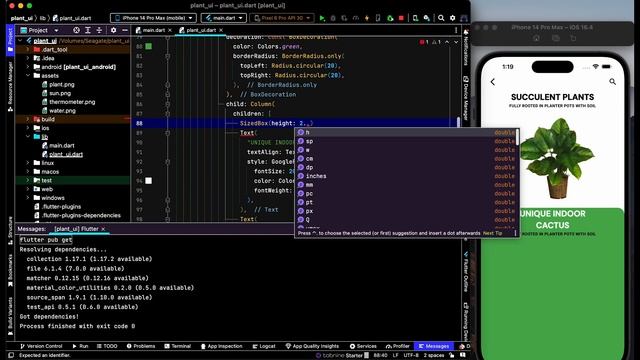Open the TODO tool window button
This screenshot has width=640, height=360.
tap(107, 346)
